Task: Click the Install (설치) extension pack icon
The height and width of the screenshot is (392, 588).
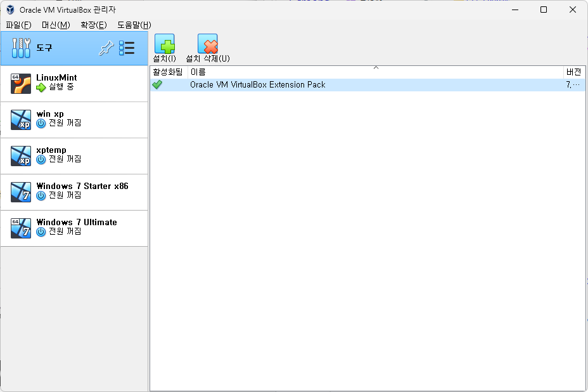Action: [165, 44]
